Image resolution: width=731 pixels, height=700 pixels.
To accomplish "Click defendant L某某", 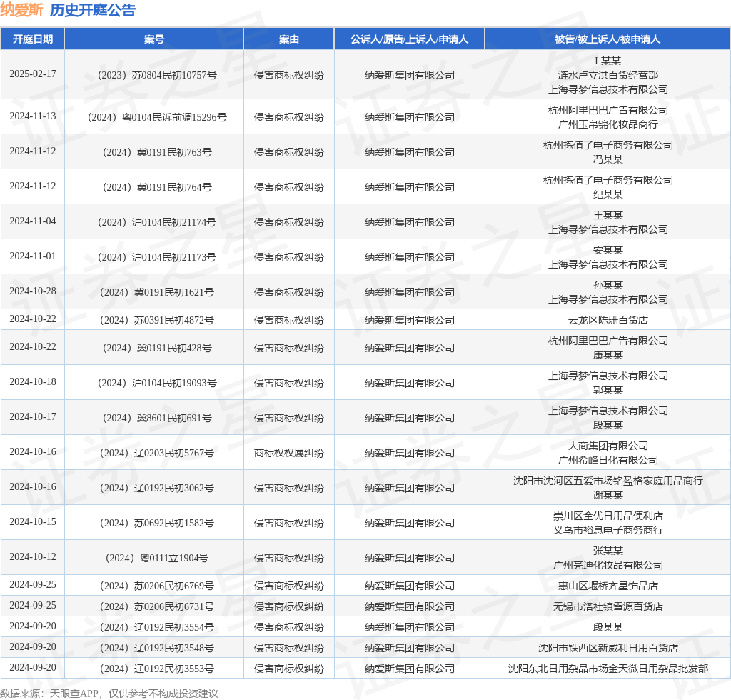I will (x=608, y=61).
